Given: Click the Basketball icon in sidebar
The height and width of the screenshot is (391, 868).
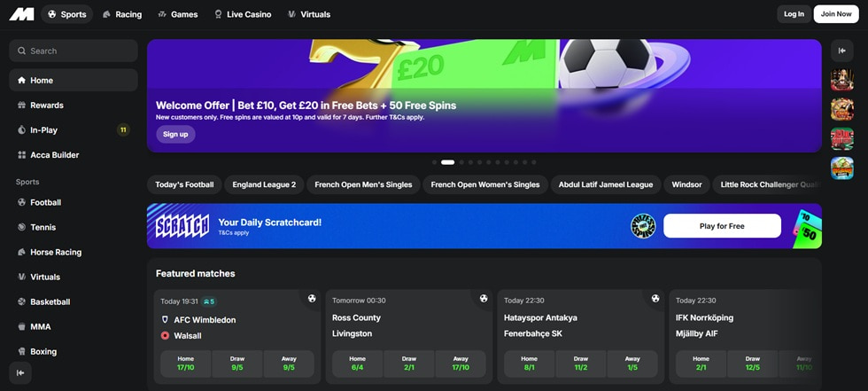Looking at the screenshot, I should tap(21, 301).
